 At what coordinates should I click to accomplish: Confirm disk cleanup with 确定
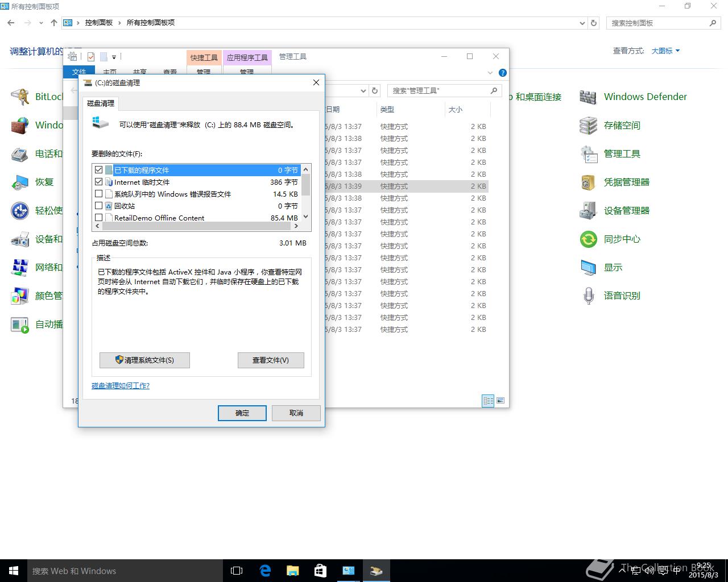(242, 413)
